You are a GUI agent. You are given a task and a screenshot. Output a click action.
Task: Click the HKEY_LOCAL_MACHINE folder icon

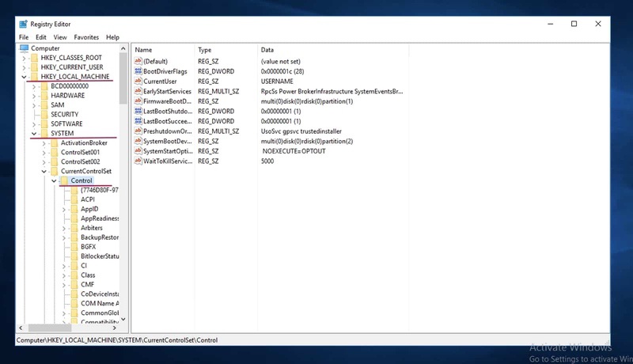(34, 77)
